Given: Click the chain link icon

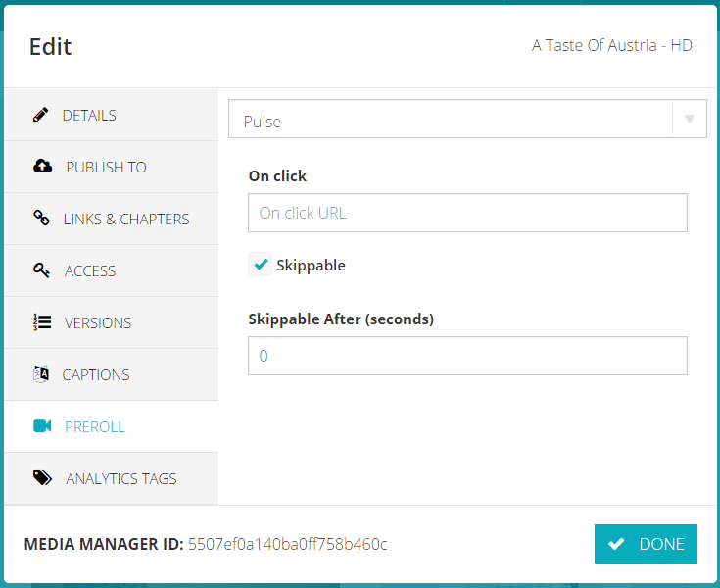Looking at the screenshot, I should tap(42, 219).
